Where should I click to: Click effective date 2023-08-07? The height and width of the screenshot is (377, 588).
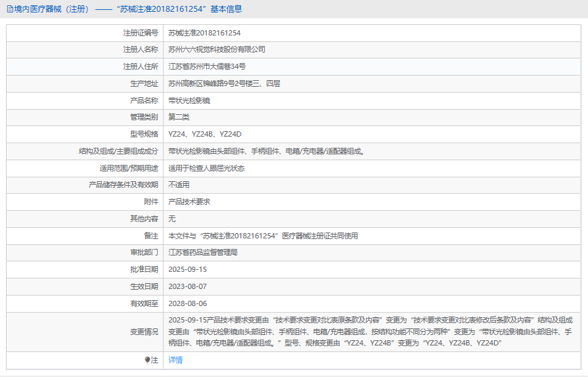coord(187,286)
